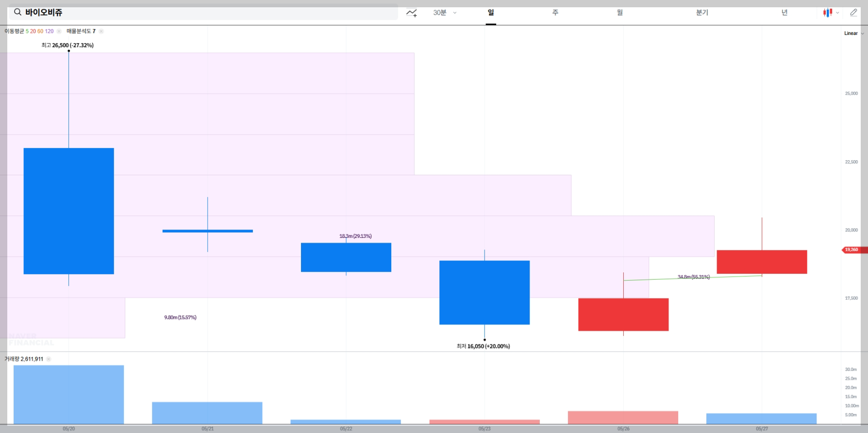The image size is (868, 433).
Task: Click the 최저 16,050 (+20.00%) low label
Action: pos(483,346)
